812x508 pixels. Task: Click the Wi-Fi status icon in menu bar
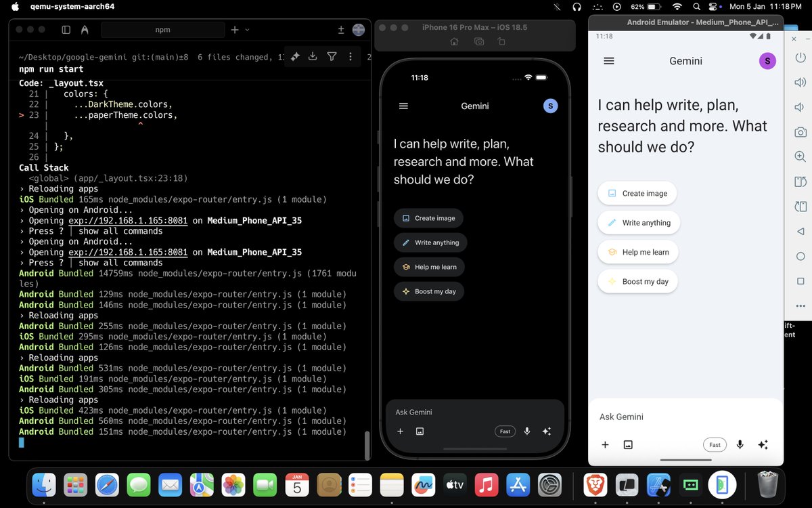[677, 6]
